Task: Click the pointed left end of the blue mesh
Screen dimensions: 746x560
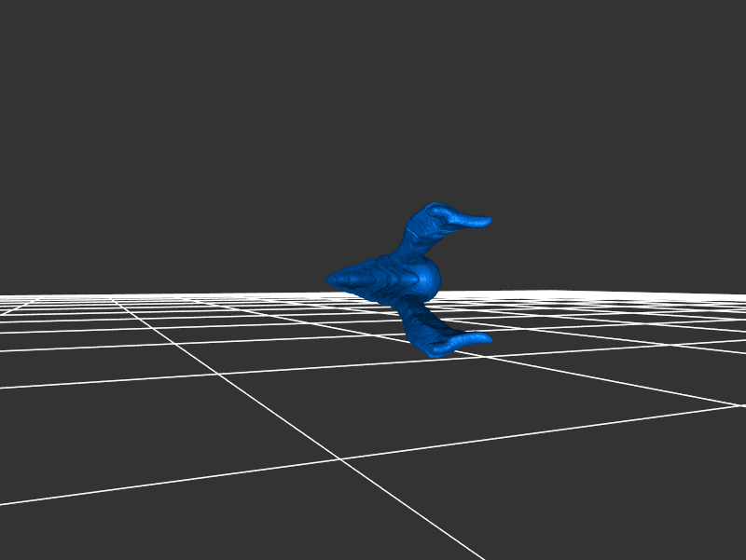Action: [x=332, y=279]
